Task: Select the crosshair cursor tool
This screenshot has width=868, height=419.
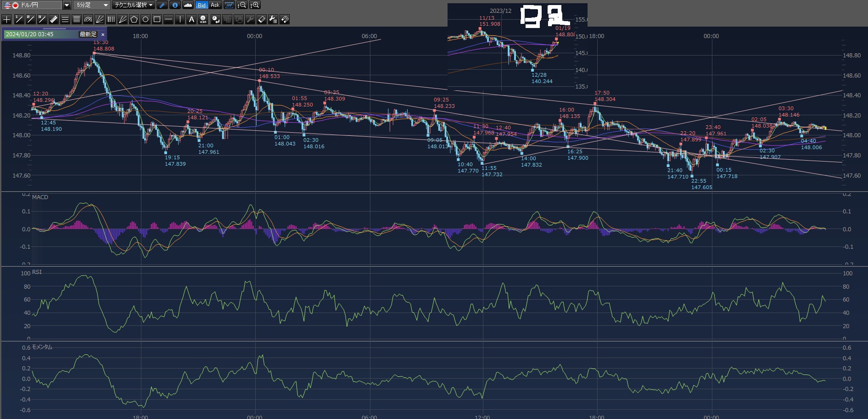Action: pyautogui.click(x=7, y=19)
